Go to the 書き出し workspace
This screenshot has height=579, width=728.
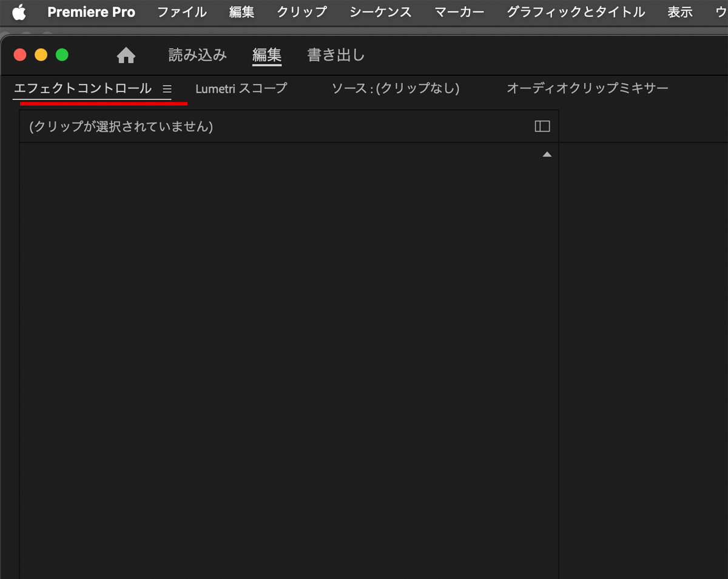pyautogui.click(x=336, y=55)
